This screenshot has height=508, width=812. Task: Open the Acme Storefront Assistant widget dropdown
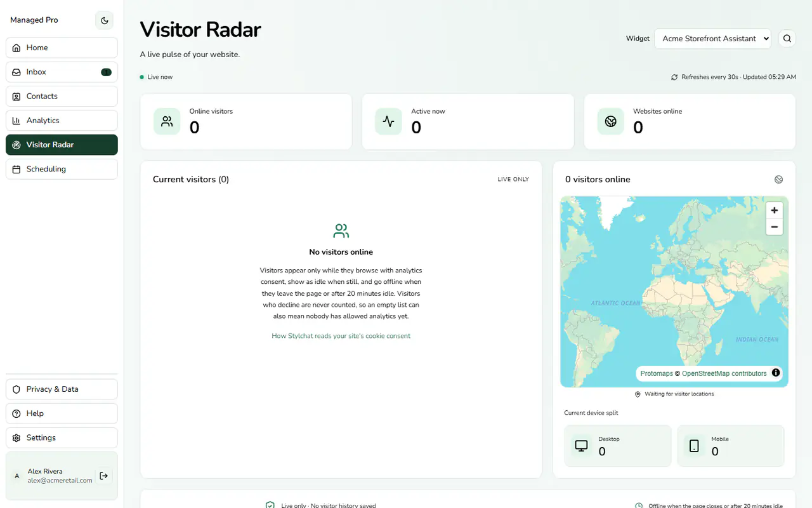(x=712, y=39)
